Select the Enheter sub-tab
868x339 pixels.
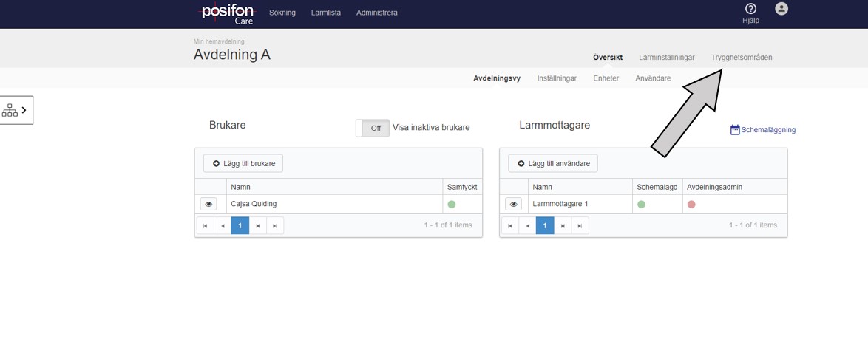[606, 78]
